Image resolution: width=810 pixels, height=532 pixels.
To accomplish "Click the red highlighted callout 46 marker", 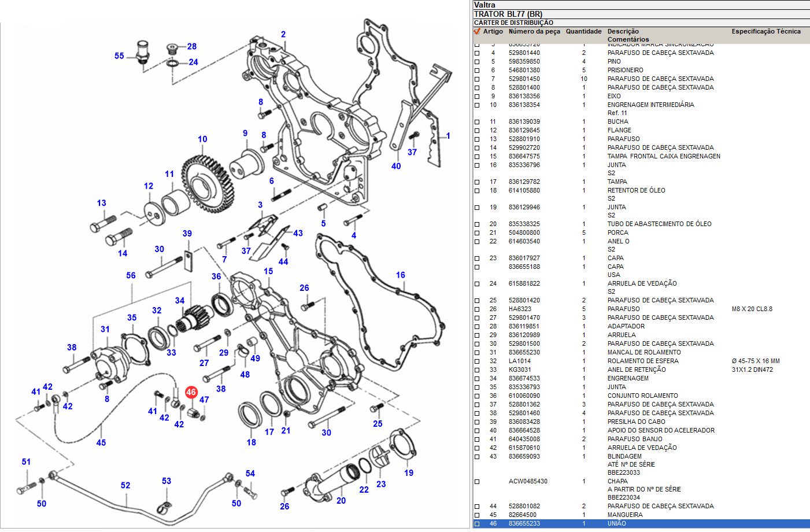I will [x=191, y=392].
